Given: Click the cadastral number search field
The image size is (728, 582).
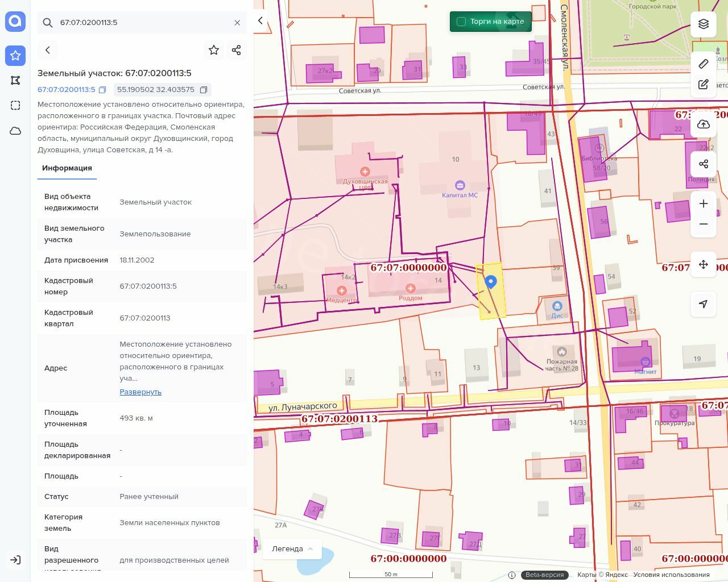Looking at the screenshot, I should click(x=142, y=23).
